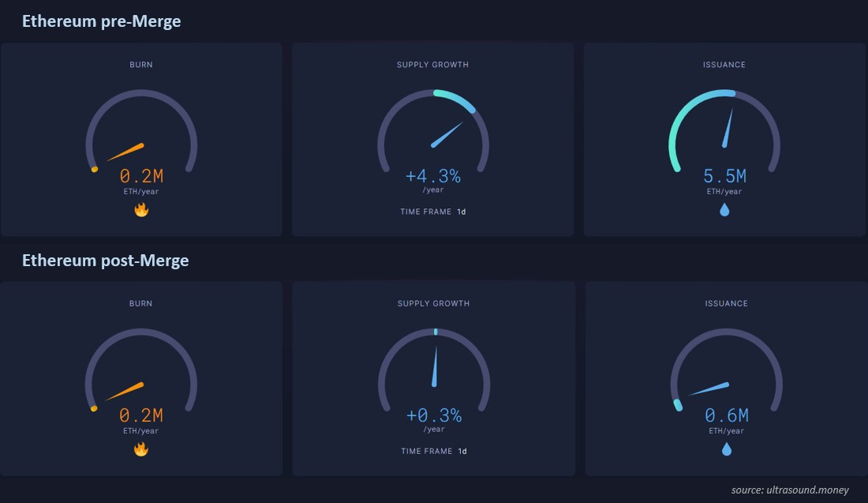Select the 1d time frame in post-Merge Supply Growth

click(x=462, y=451)
